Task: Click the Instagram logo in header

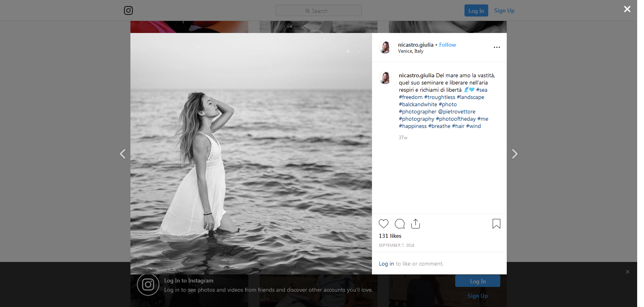Action: click(x=128, y=10)
